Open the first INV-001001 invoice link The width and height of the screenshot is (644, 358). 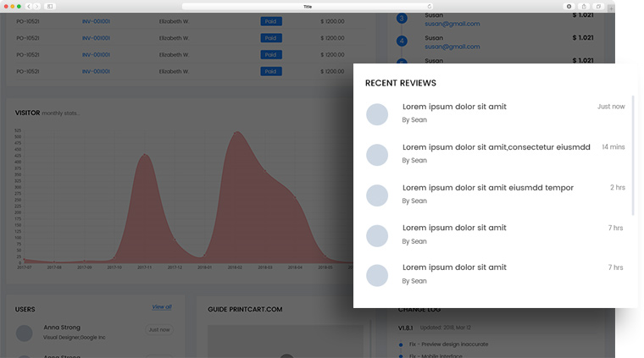pos(96,21)
